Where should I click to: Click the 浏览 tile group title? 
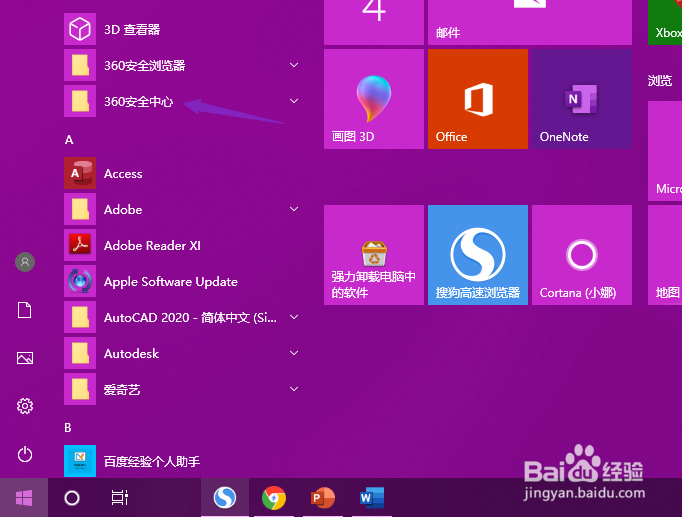click(x=660, y=80)
